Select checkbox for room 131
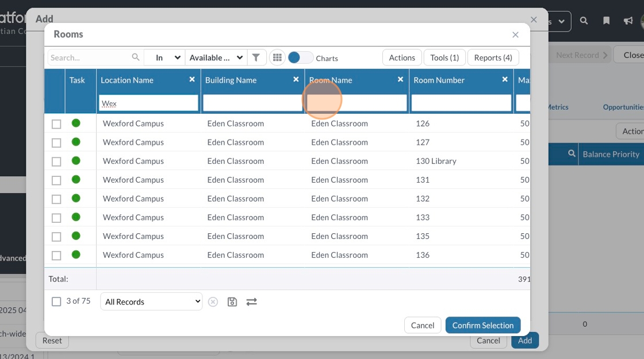Image resolution: width=644 pixels, height=359 pixels. (56, 180)
